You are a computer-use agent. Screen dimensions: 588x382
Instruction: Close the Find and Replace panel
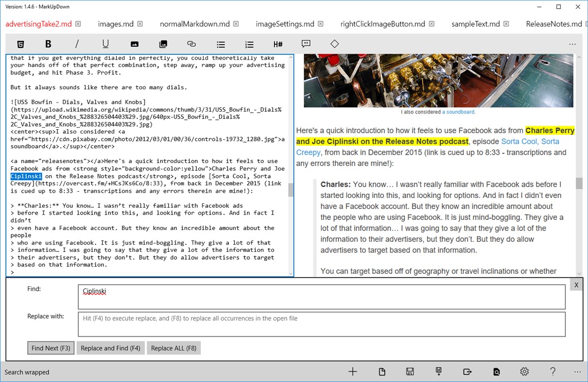pyautogui.click(x=575, y=284)
